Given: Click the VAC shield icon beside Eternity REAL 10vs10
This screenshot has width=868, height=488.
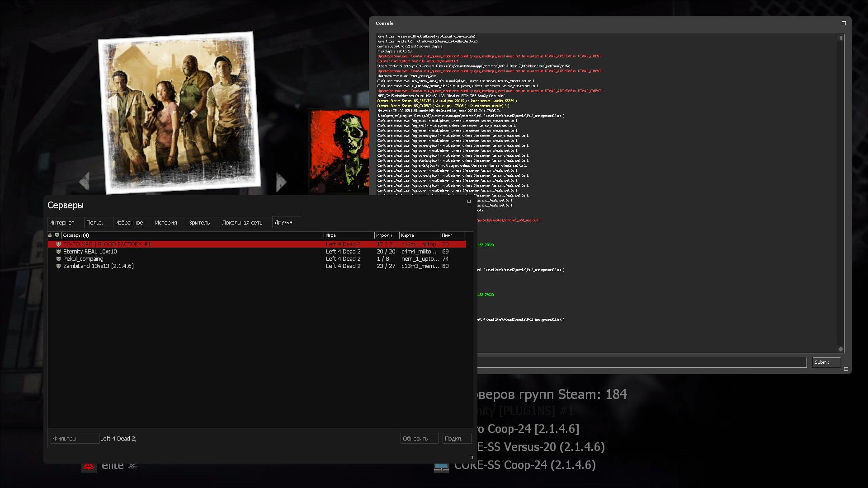Looking at the screenshot, I should click(x=58, y=252).
